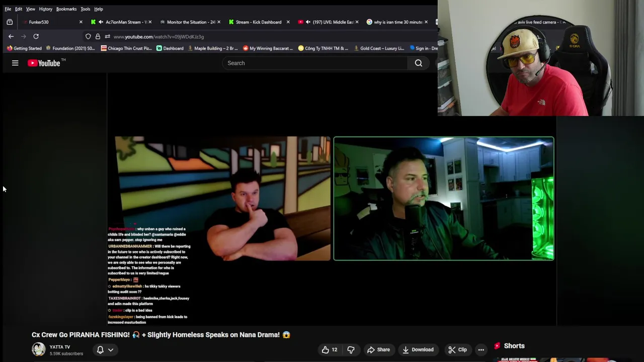The image size is (644, 362).
Task: Close the why is iran time tab
Action: (x=426, y=22)
